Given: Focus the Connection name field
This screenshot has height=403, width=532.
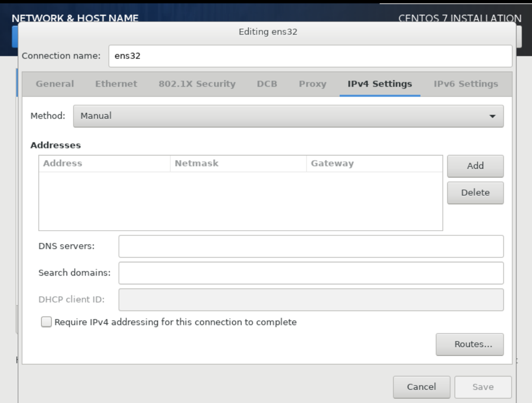Looking at the screenshot, I should point(310,56).
